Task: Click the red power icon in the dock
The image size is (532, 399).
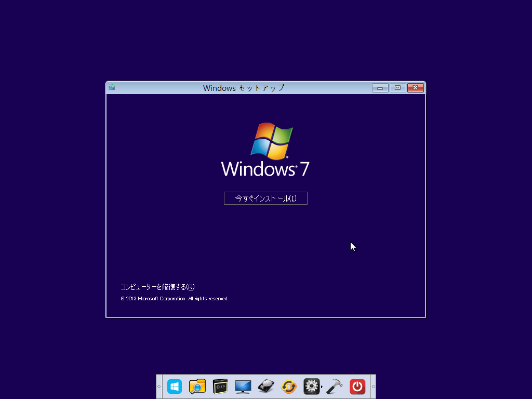Action: coord(357,387)
